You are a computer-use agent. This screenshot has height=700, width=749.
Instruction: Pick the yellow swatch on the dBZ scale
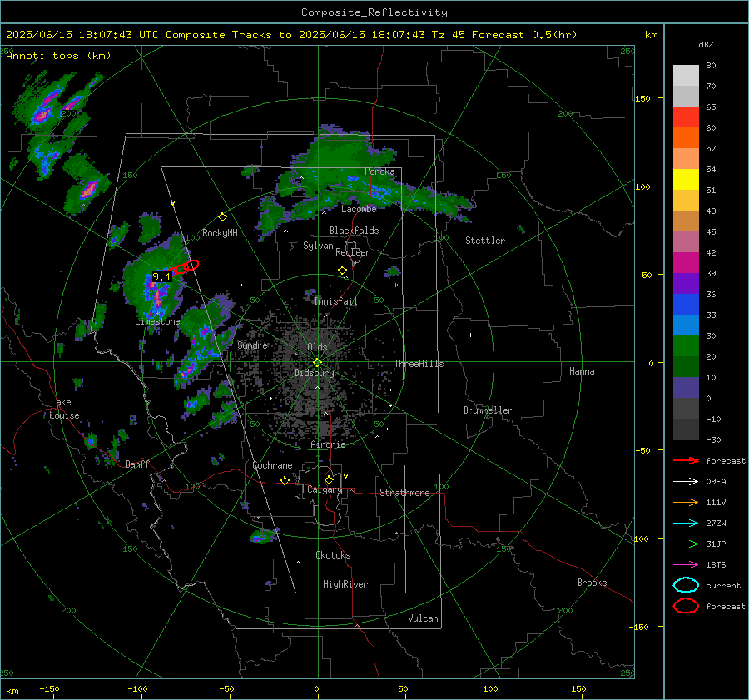tap(686, 179)
